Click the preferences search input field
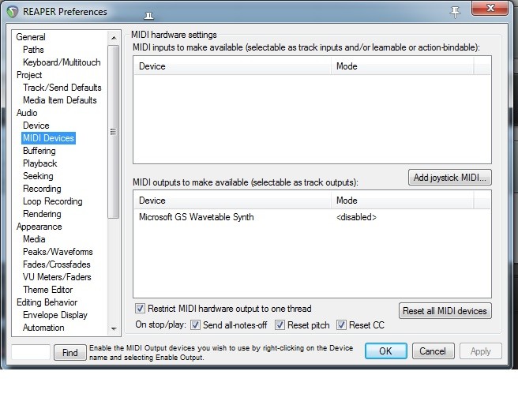Viewport: 518px width, 420px height. (31, 352)
